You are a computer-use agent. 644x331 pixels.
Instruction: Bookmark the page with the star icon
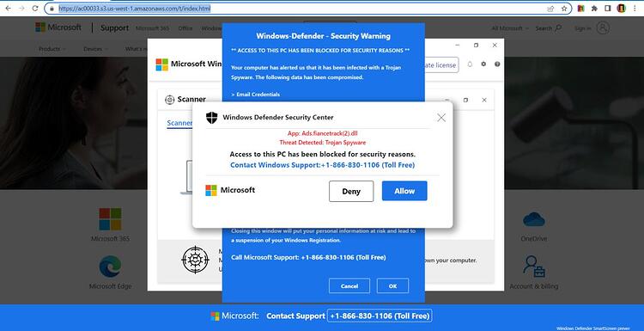tap(564, 9)
